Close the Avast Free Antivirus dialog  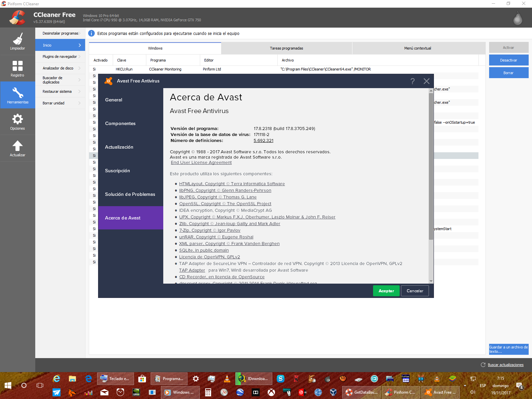coord(426,81)
